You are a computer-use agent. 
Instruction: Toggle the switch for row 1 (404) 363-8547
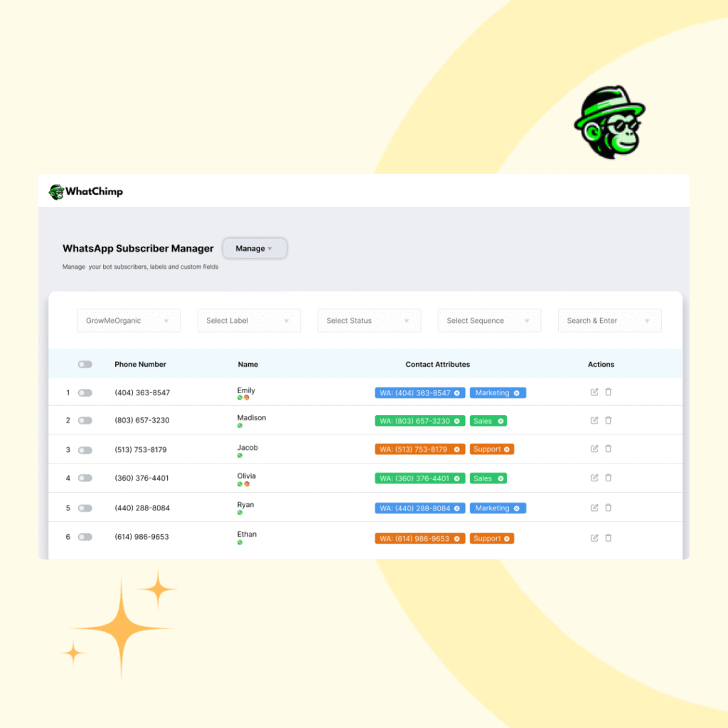coord(85,392)
